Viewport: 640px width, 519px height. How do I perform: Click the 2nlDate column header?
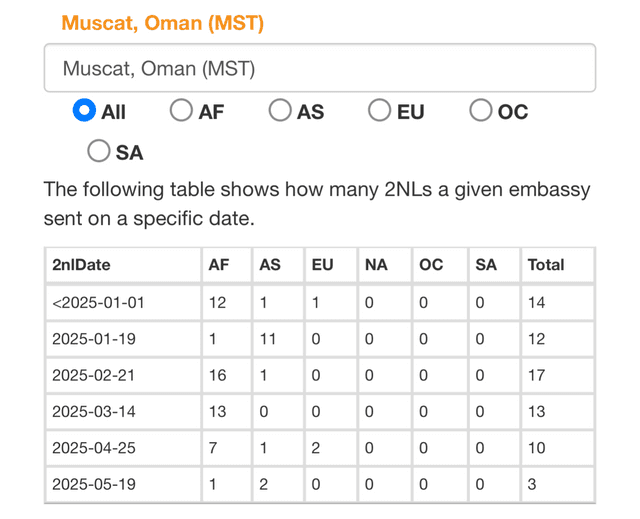pyautogui.click(x=123, y=265)
